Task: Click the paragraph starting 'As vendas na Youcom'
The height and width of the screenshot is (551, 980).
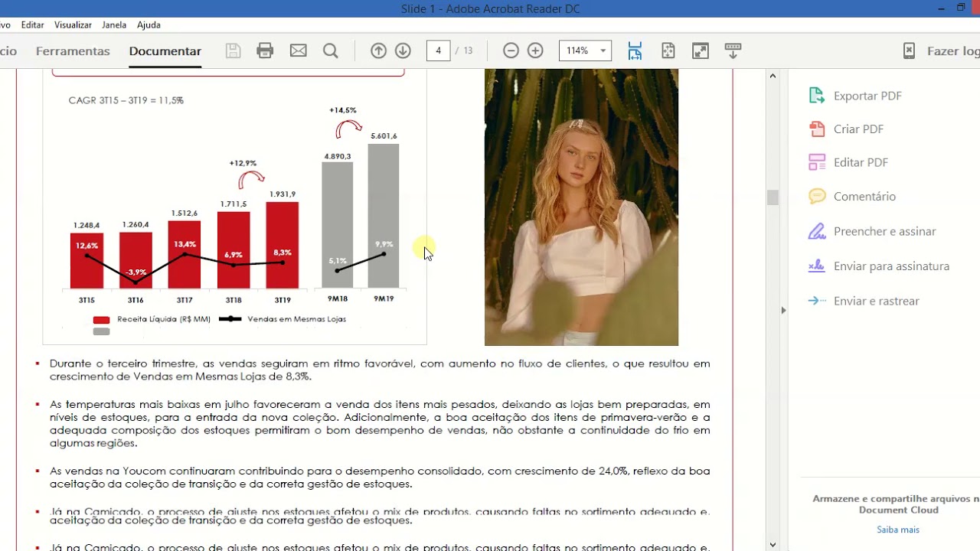Action: click(380, 478)
